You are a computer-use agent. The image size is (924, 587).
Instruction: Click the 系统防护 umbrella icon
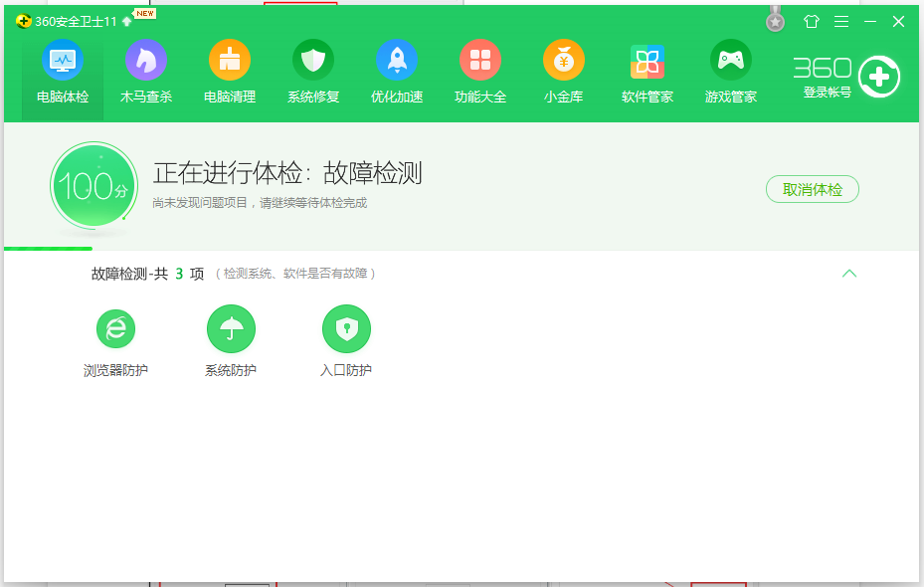point(231,329)
